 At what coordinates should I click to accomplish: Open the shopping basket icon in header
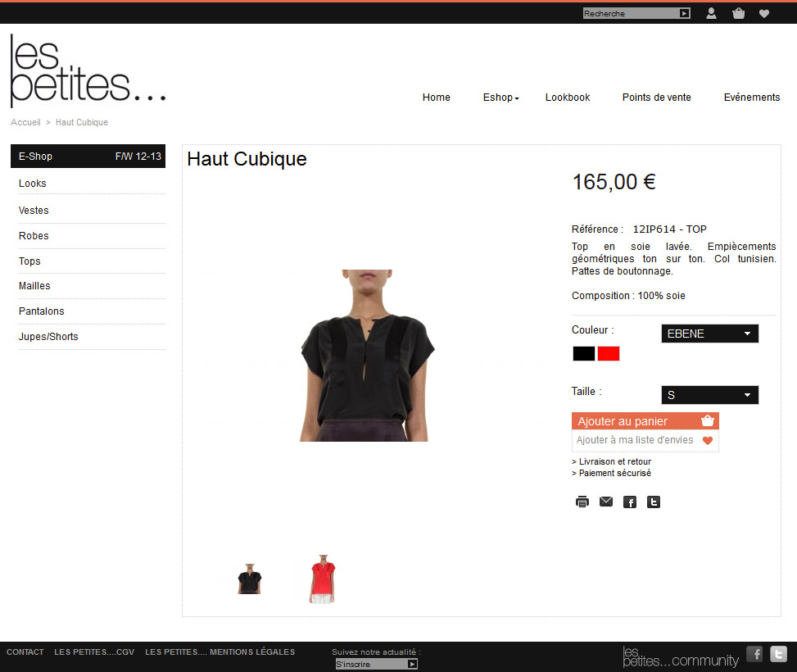point(739,13)
